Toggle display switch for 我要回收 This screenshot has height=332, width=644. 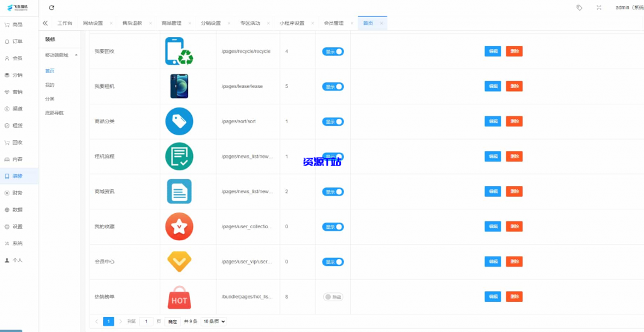(333, 52)
